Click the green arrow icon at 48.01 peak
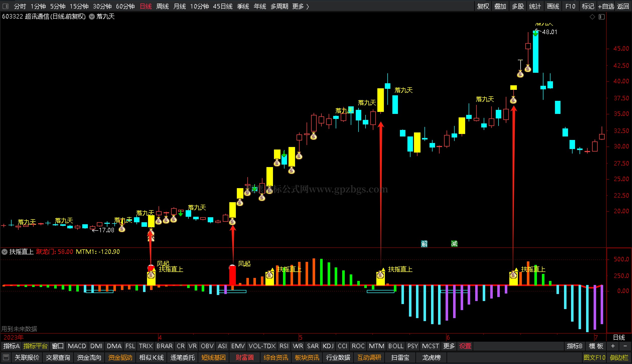 pyautogui.click(x=535, y=33)
